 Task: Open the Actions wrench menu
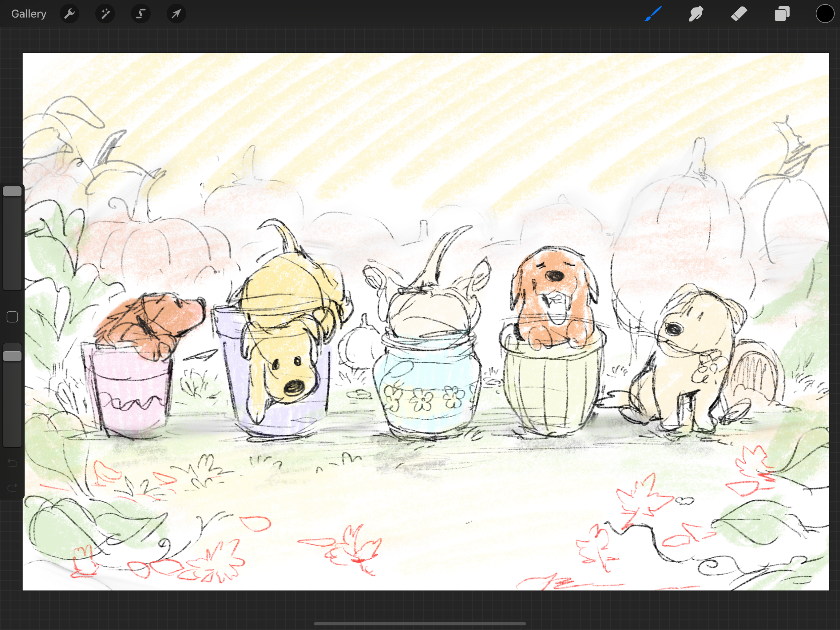69,14
